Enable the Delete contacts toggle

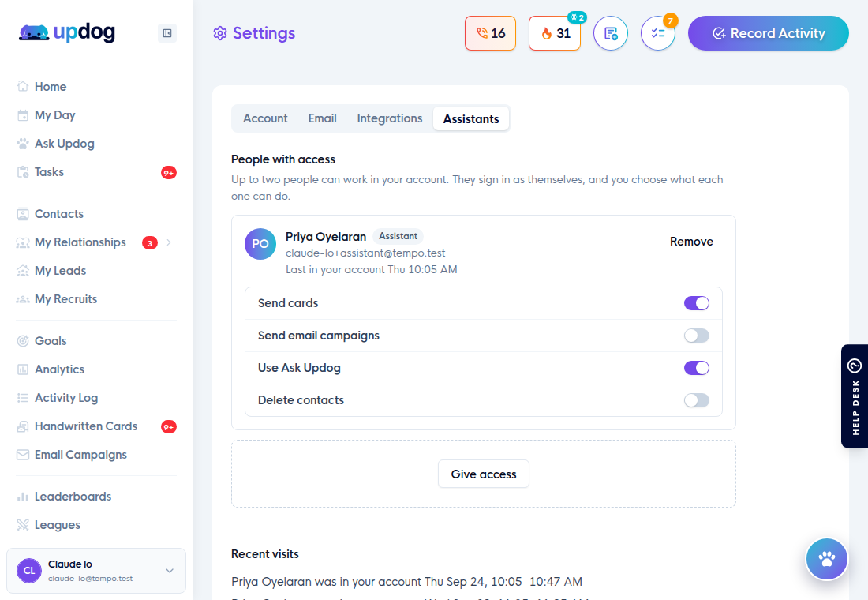pyautogui.click(x=697, y=400)
